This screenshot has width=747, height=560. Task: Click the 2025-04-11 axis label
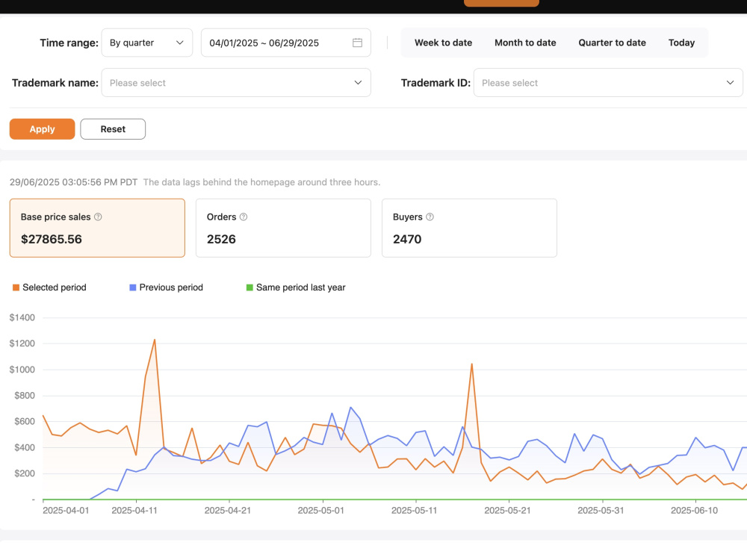134,511
